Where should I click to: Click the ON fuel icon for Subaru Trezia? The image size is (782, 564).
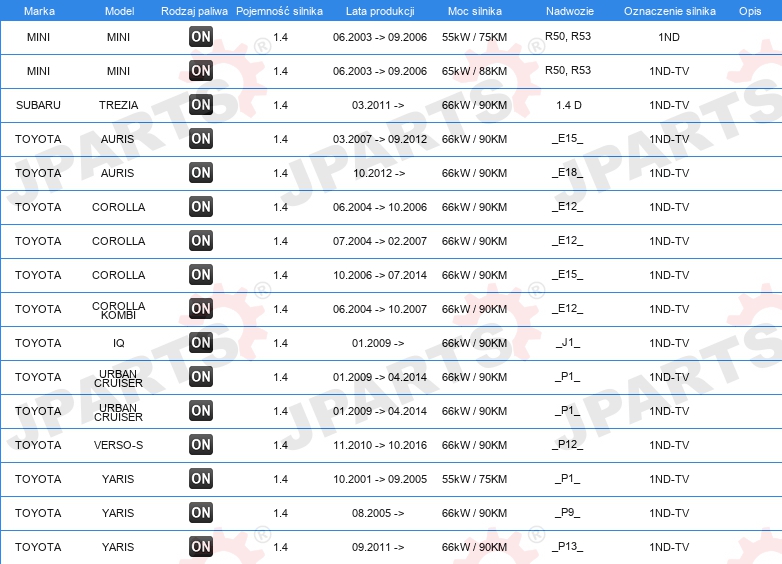[x=201, y=104]
